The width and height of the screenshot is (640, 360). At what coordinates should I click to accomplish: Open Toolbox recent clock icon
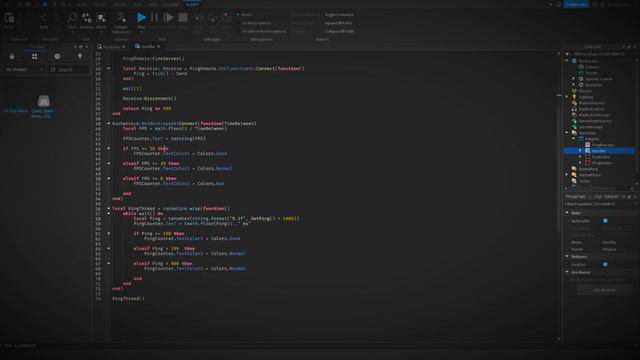click(57, 56)
